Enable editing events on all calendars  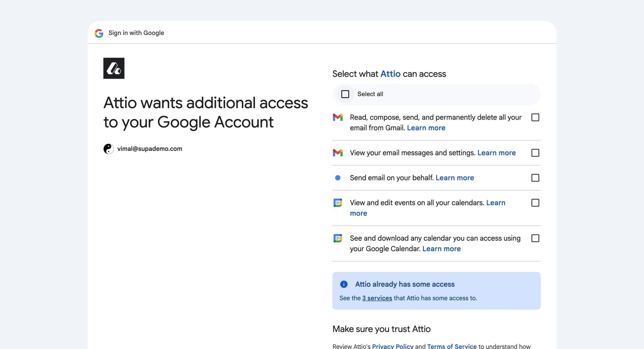(535, 203)
